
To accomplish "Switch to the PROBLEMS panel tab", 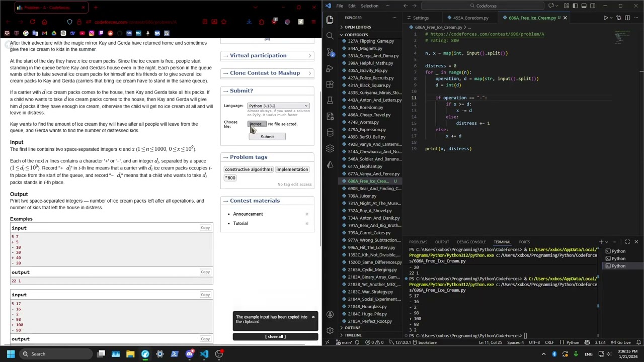I will (418, 242).
